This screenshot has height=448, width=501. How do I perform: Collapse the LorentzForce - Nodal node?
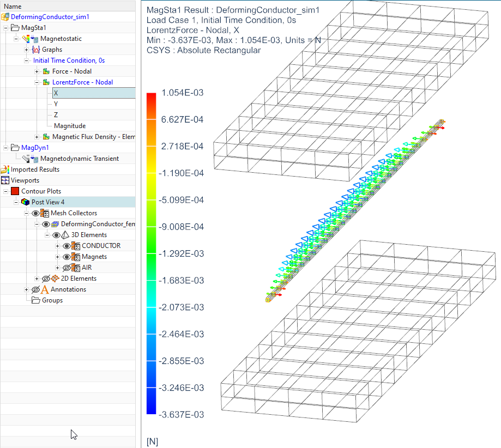37,82
